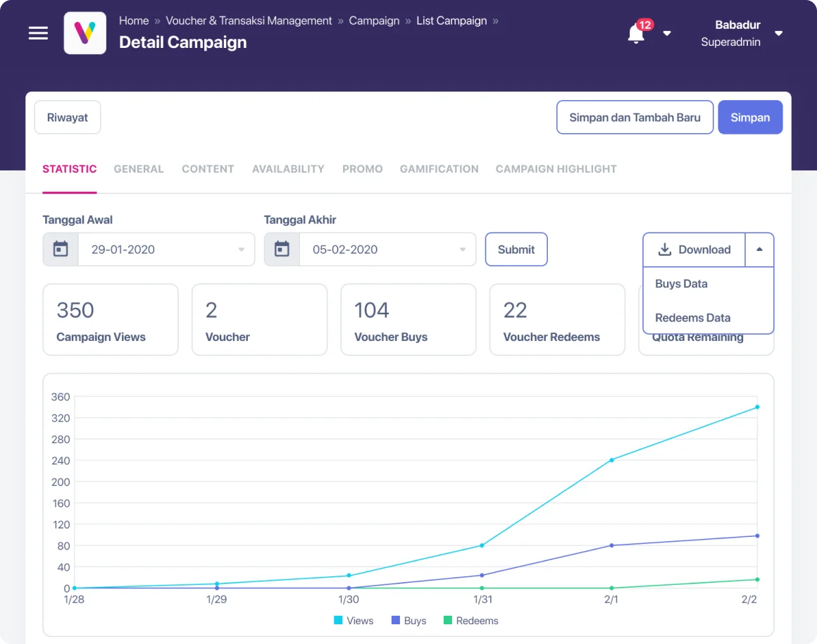The height and width of the screenshot is (644, 817).
Task: Collapse the Download options caret
Action: [x=760, y=249]
